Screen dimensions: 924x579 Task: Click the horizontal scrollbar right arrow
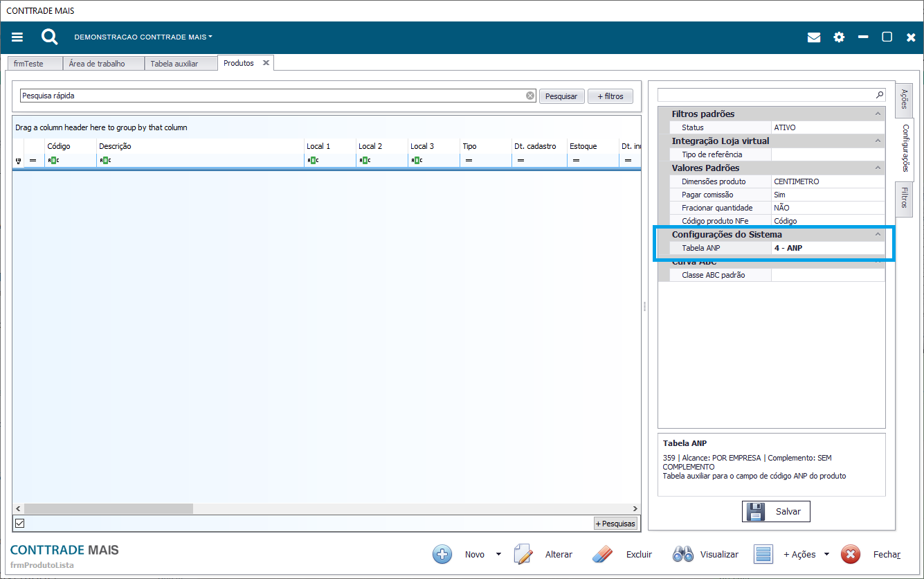pyautogui.click(x=635, y=508)
